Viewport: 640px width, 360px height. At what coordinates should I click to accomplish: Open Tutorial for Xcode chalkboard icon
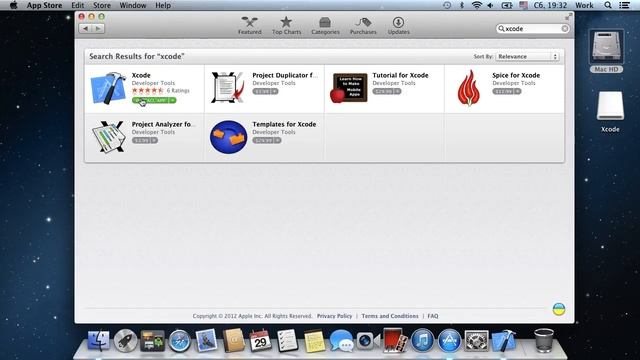click(x=348, y=88)
